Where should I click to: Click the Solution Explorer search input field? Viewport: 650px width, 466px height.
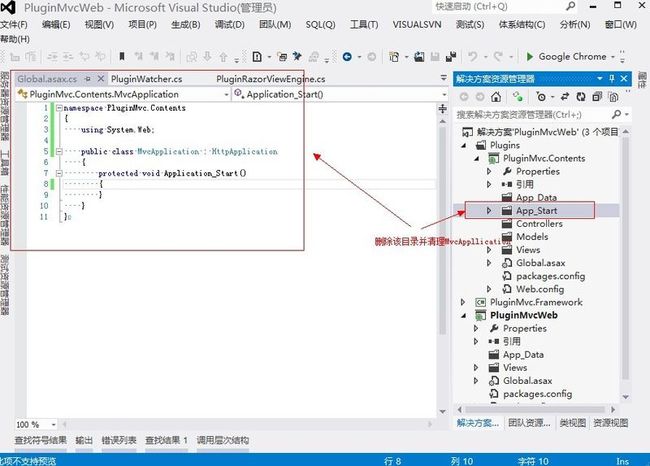533,114
